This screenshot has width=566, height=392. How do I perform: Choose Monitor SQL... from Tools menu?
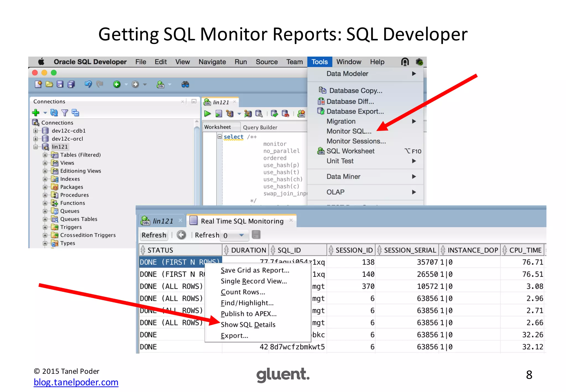point(349,131)
